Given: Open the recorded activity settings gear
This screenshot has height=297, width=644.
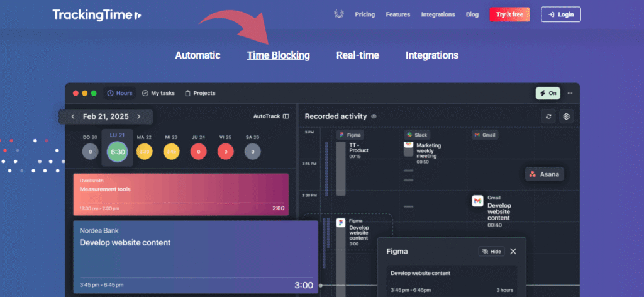Looking at the screenshot, I should click(x=566, y=116).
